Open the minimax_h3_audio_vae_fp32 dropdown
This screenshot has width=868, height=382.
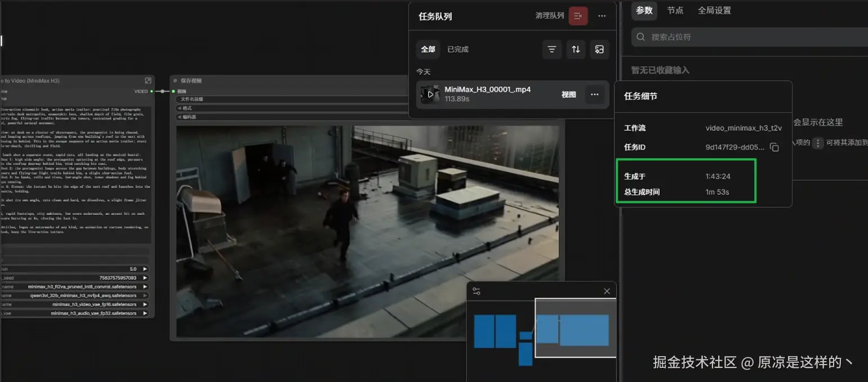point(75,313)
